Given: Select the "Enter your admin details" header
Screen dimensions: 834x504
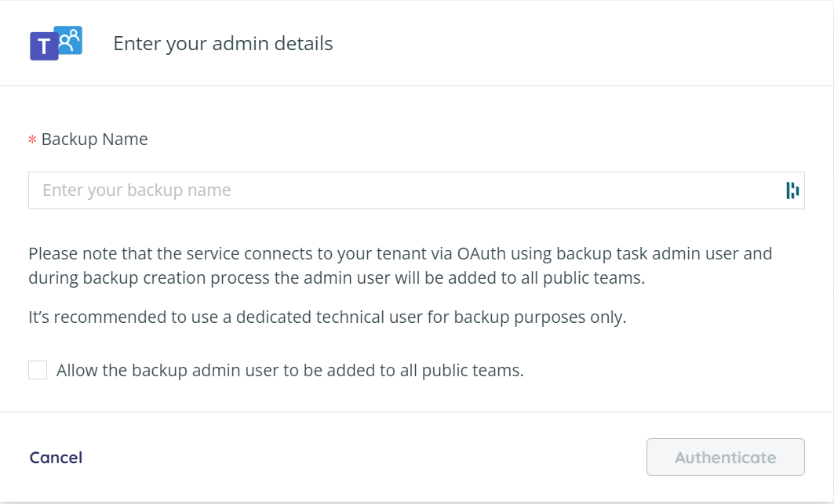Looking at the screenshot, I should (223, 43).
